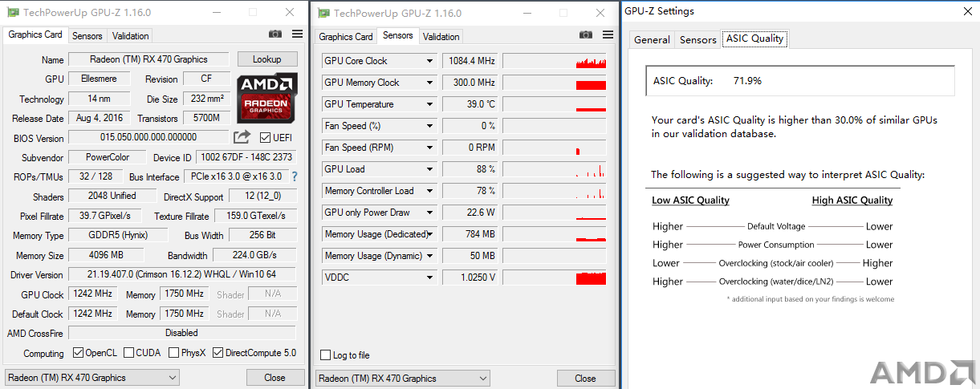Image resolution: width=980 pixels, height=389 pixels.
Task: Toggle the DirectCompute 5.0 checkbox
Action: pos(218,353)
